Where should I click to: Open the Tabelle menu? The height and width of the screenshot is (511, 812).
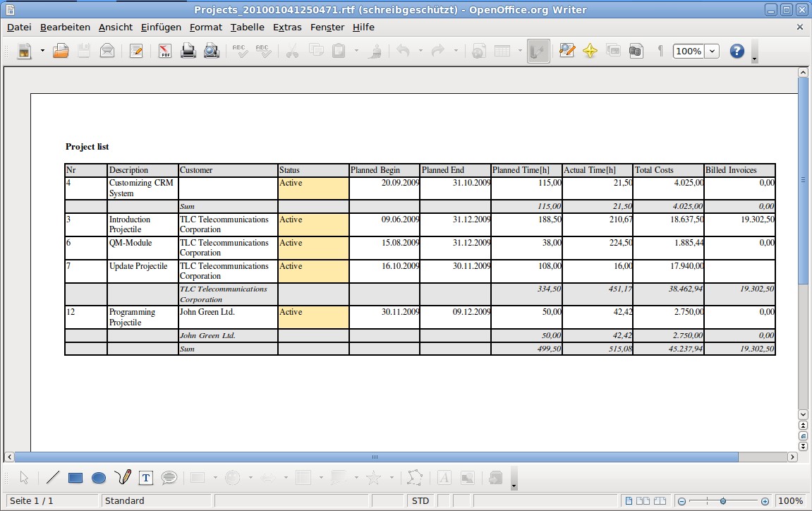pos(247,27)
